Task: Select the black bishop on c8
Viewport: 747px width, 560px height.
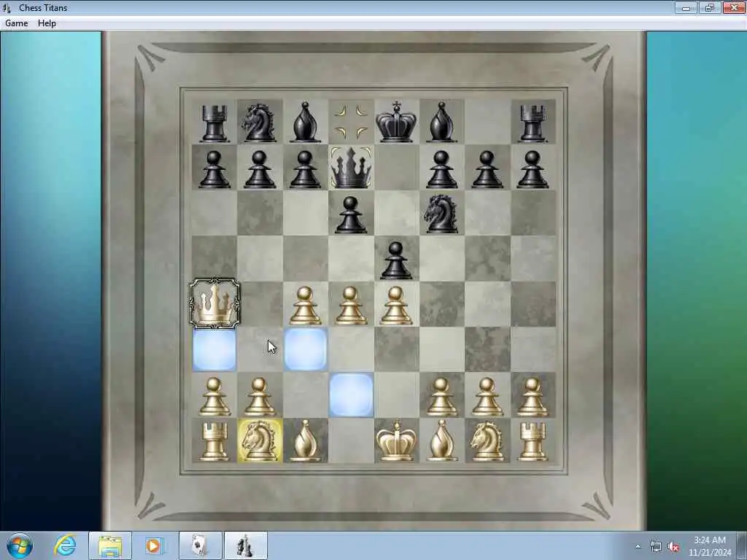Action: coord(305,122)
